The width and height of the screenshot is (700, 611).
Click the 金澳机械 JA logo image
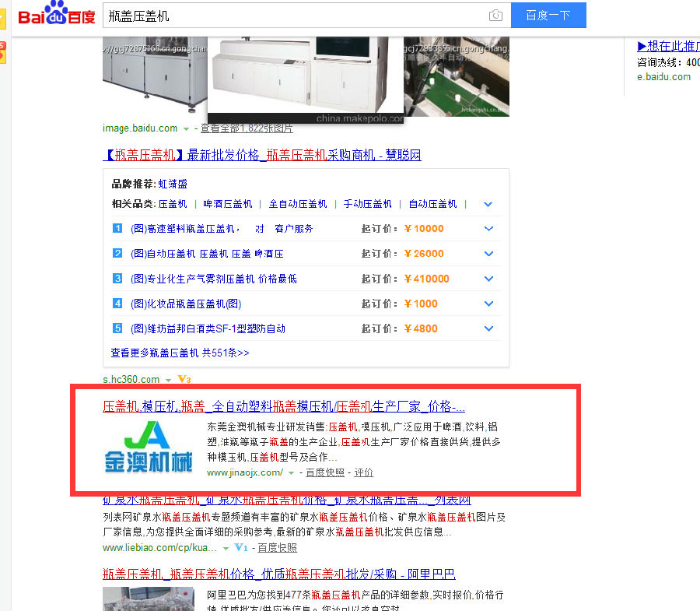[149, 448]
